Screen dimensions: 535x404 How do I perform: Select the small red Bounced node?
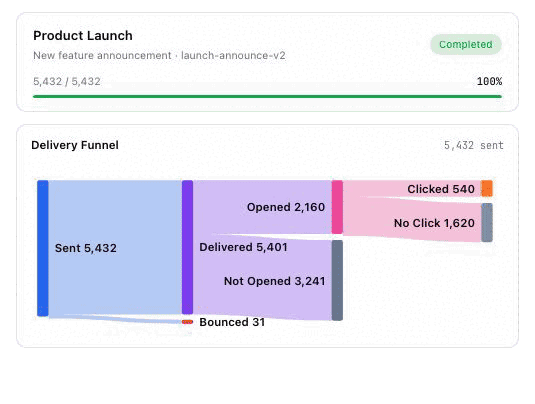187,322
